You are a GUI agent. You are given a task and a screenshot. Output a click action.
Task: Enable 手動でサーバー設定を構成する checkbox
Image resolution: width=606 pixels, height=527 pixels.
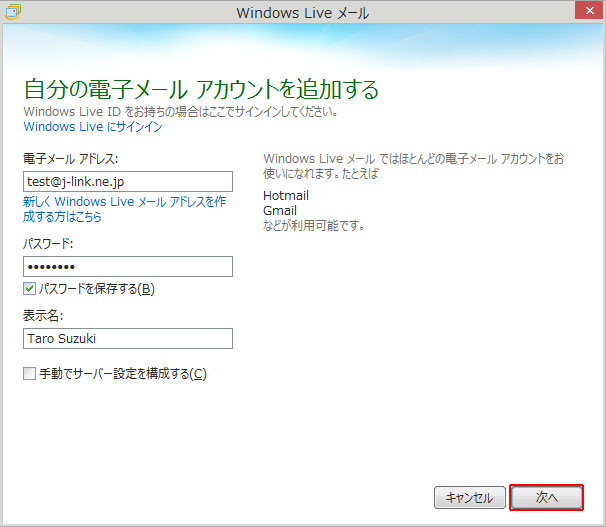(29, 374)
